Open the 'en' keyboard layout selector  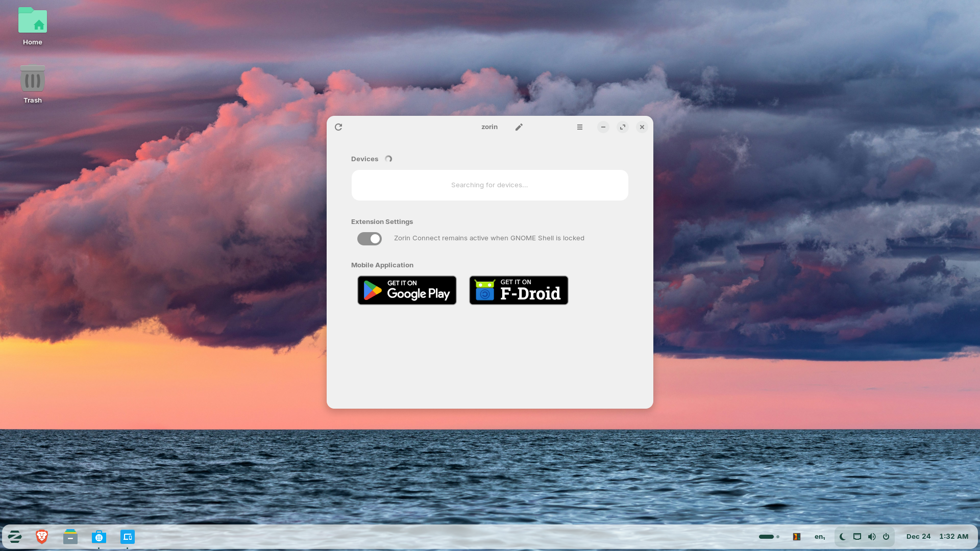tap(820, 537)
